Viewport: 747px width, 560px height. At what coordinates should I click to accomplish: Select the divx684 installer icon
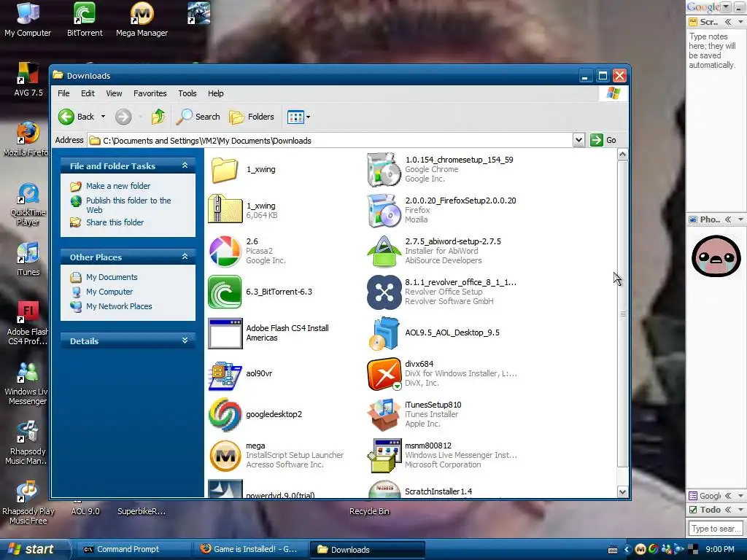tap(384, 374)
